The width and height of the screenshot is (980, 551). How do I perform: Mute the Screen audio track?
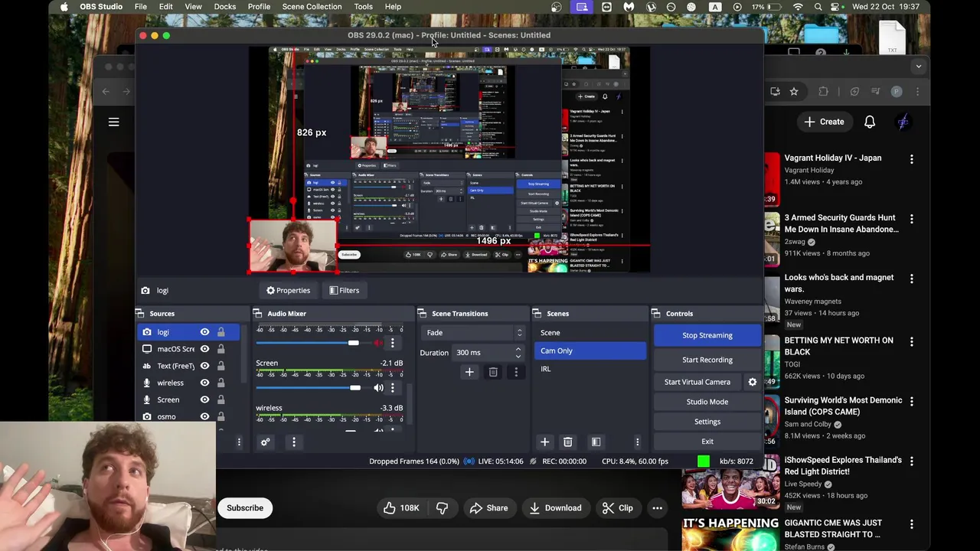[x=378, y=388]
